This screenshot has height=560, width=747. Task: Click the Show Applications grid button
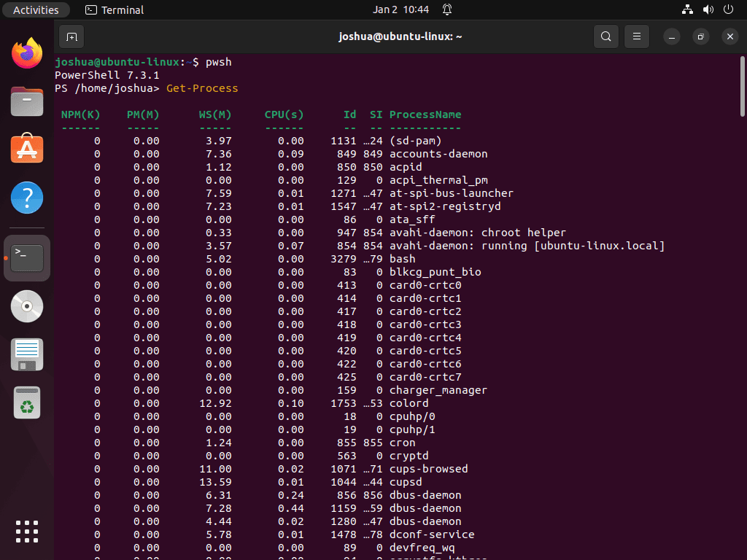(x=26, y=532)
